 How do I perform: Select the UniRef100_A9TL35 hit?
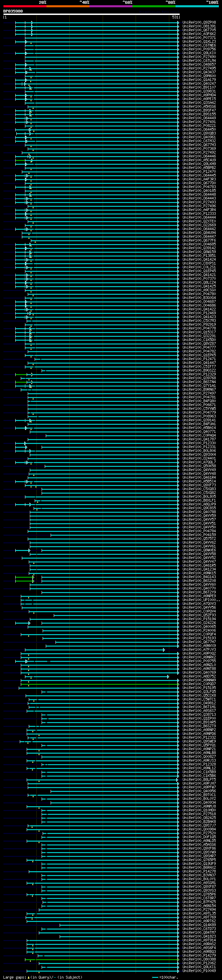[199, 913]
